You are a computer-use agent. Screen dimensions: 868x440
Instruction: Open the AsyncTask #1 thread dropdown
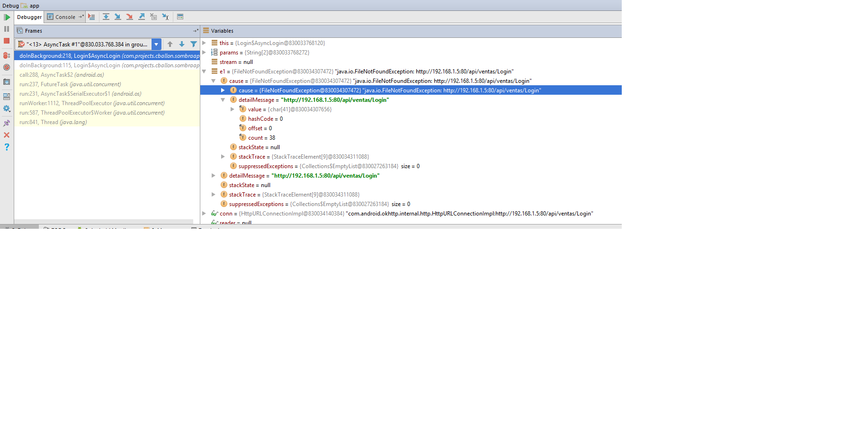point(156,44)
